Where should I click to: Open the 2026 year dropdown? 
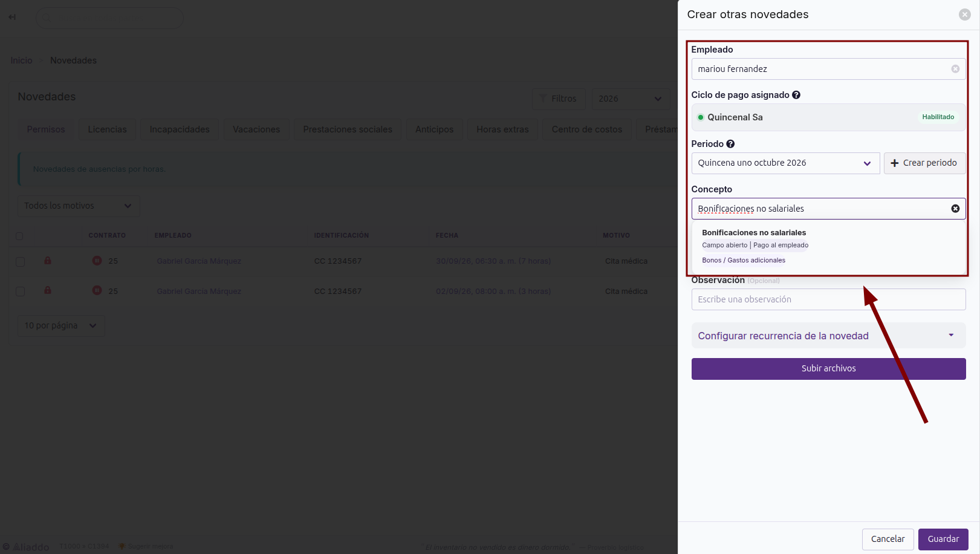(630, 99)
